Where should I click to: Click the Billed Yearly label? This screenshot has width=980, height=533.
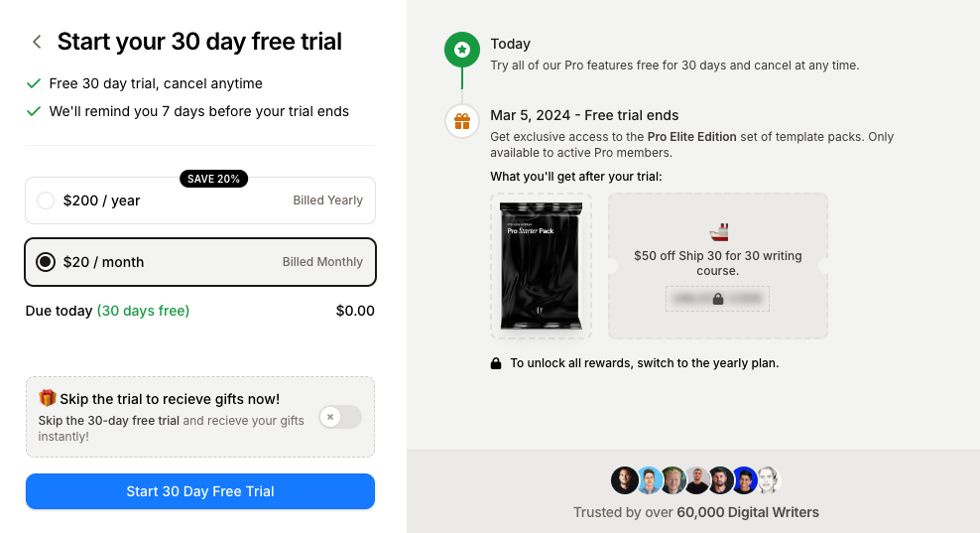[327, 200]
